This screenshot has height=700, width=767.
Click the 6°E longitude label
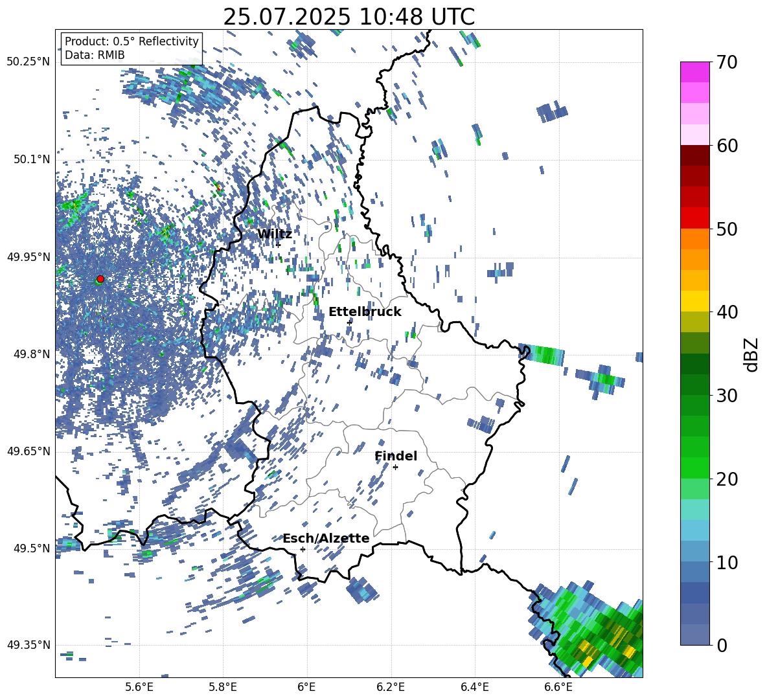(306, 687)
